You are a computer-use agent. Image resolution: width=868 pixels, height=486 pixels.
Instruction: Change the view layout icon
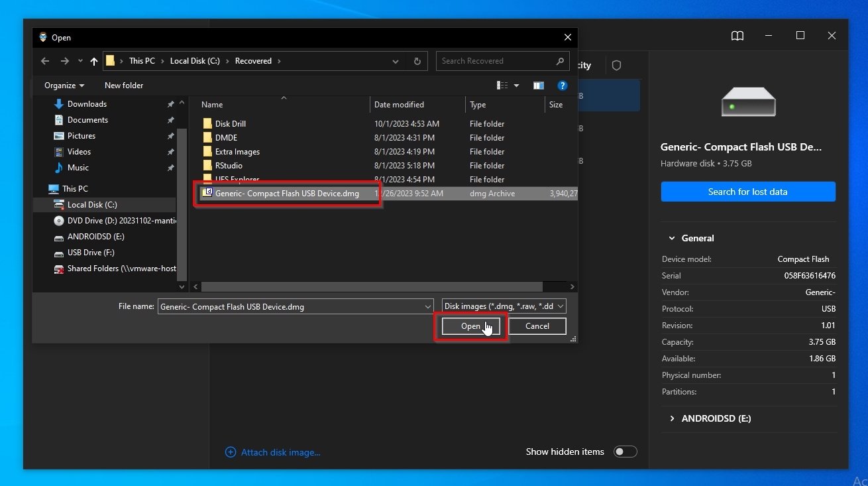(502, 86)
